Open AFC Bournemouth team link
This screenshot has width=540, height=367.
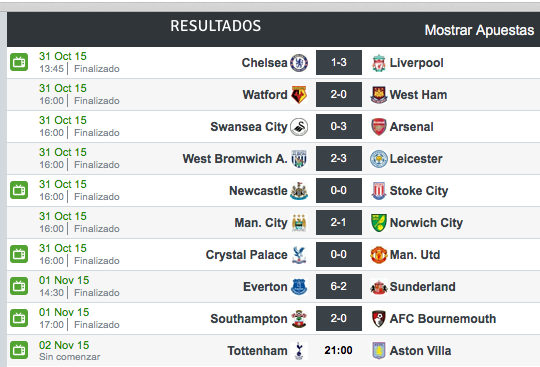pos(443,319)
